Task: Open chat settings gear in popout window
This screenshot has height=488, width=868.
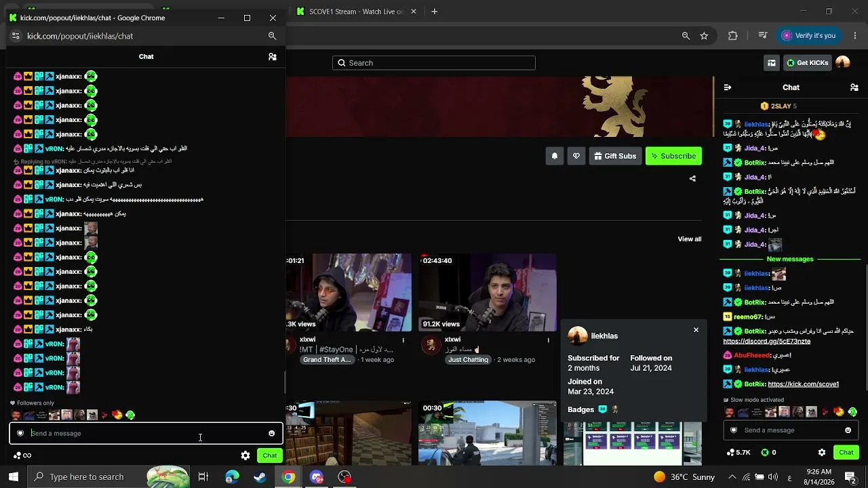Action: point(245,455)
